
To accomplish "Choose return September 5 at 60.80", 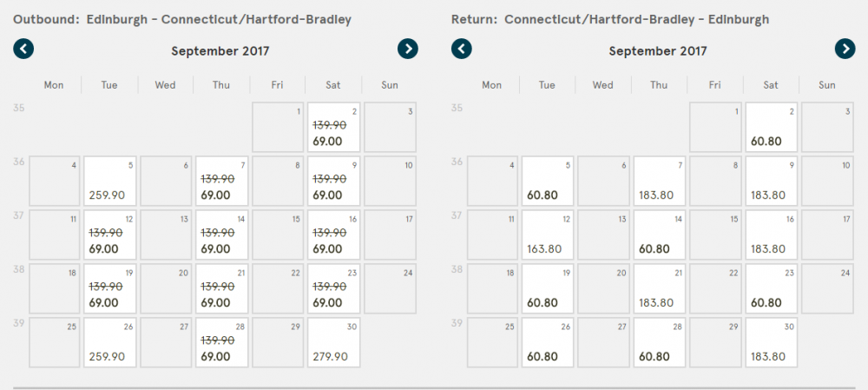I will (548, 181).
